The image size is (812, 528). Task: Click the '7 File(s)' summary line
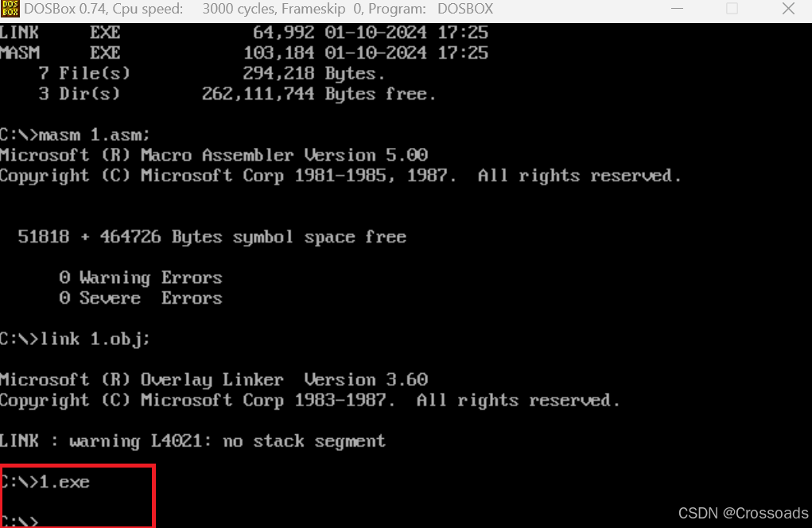click(212, 73)
